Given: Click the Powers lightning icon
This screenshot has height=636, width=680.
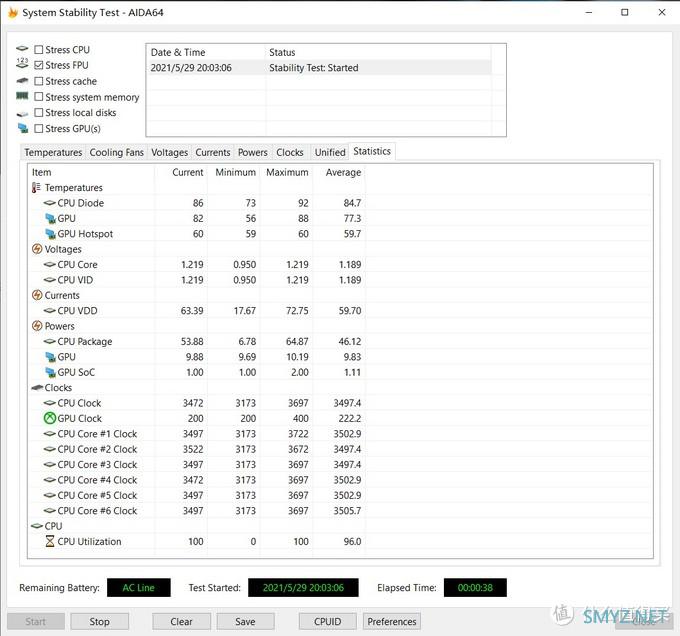Looking at the screenshot, I should pos(37,326).
